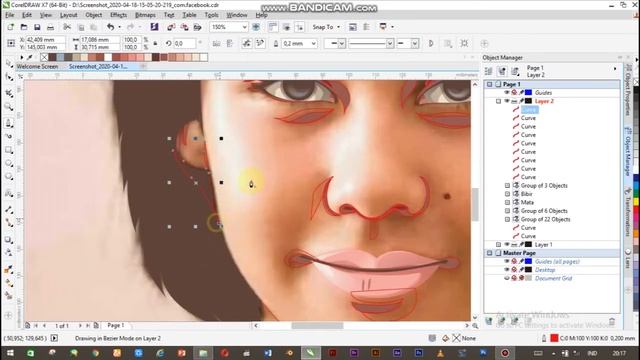The width and height of the screenshot is (640, 360).
Task: Select Layer 1 in Object Manager
Action: (543, 244)
